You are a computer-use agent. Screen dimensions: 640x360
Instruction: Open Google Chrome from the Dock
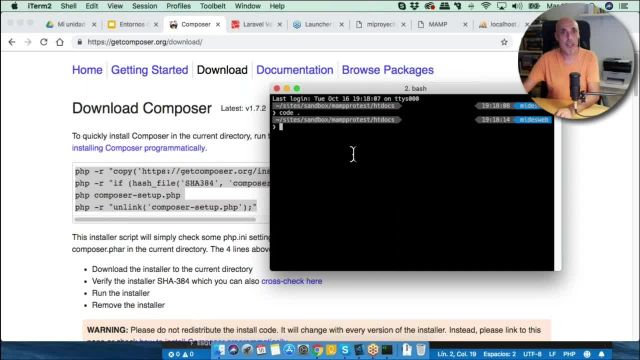pyautogui.click(x=317, y=350)
